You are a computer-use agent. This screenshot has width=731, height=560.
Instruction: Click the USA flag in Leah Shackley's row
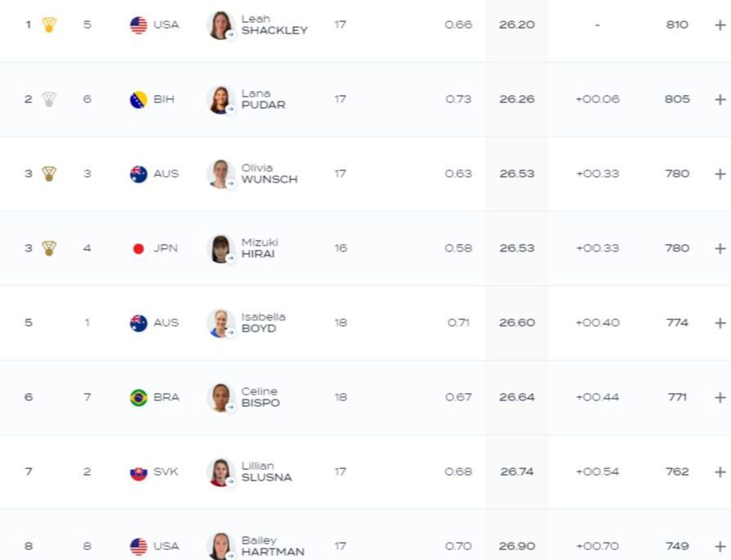(x=138, y=25)
